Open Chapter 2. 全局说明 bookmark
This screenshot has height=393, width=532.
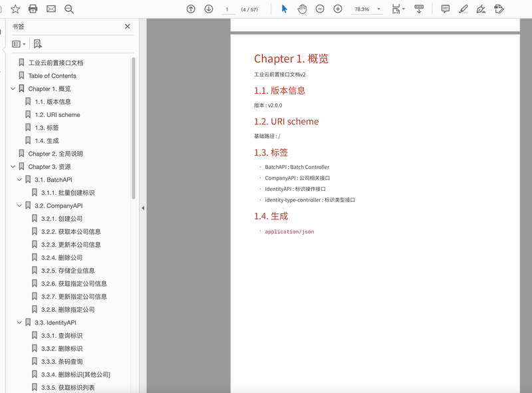56,154
